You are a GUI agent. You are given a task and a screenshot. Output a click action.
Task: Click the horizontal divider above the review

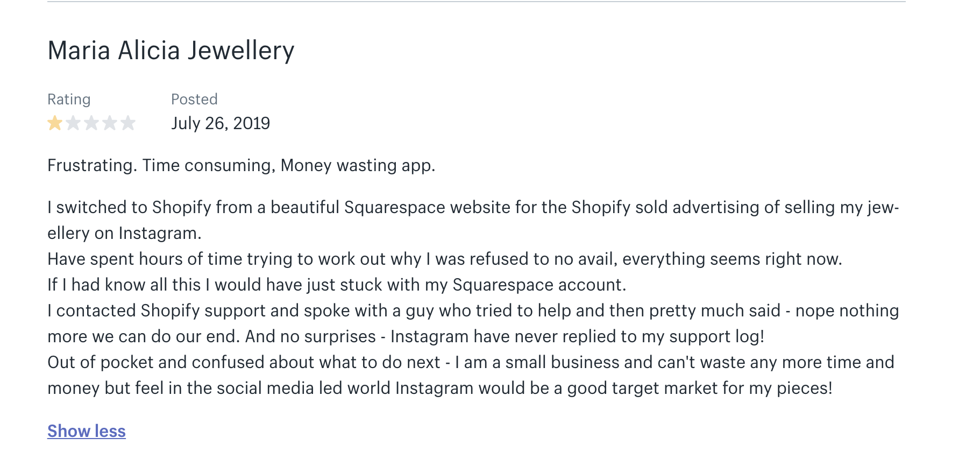click(x=477, y=2)
